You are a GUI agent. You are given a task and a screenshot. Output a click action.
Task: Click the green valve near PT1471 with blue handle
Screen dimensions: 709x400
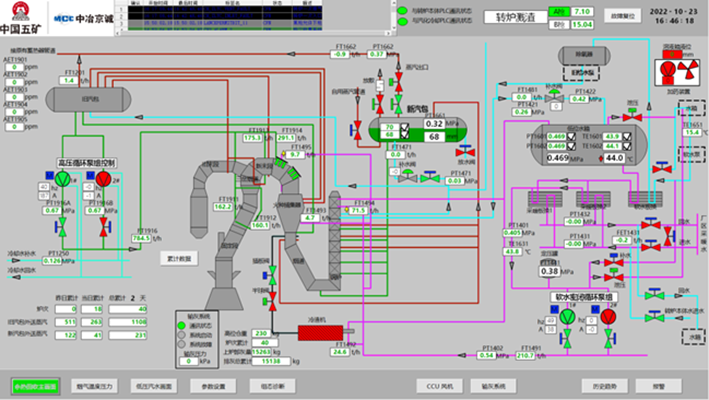[x=430, y=177]
